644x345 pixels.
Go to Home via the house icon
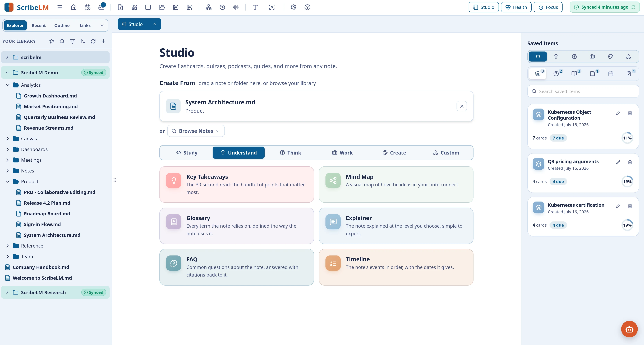coord(73,7)
